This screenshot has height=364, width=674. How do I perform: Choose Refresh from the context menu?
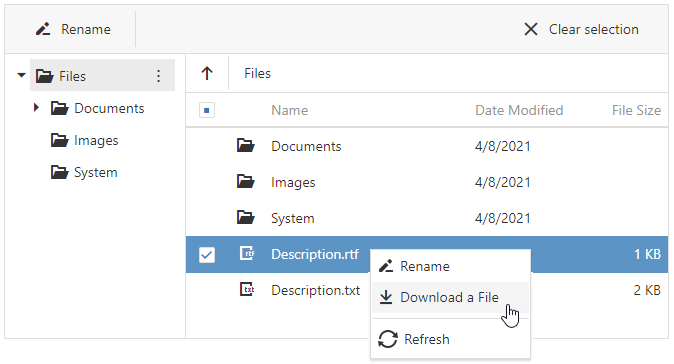click(x=450, y=340)
